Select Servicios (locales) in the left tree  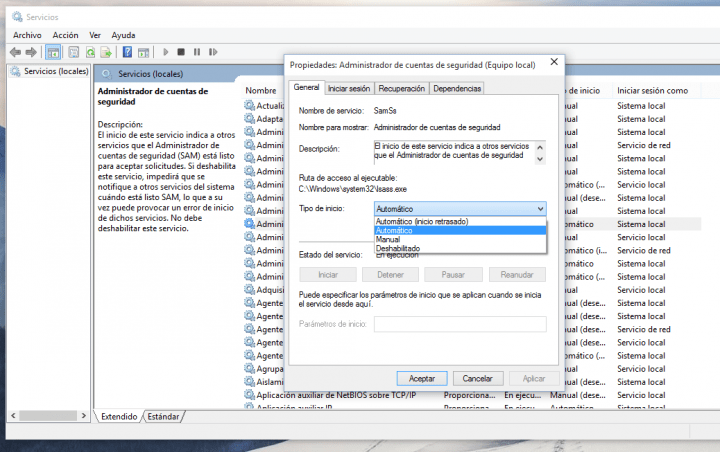(x=56, y=71)
